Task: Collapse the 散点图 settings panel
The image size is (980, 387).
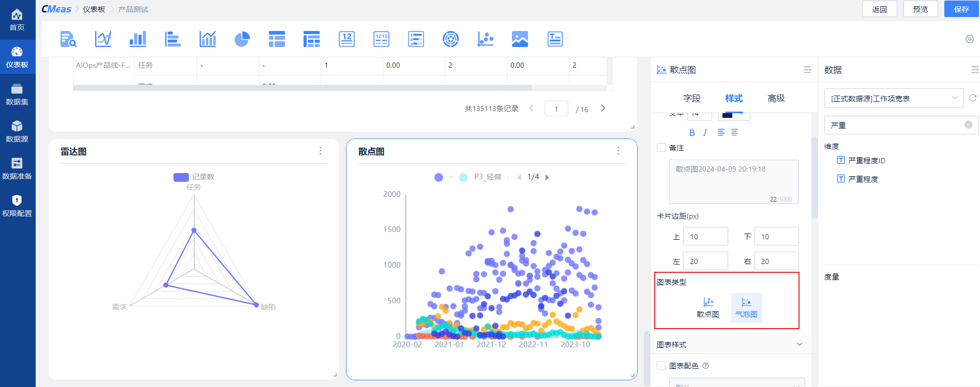Action: pyautogui.click(x=807, y=70)
